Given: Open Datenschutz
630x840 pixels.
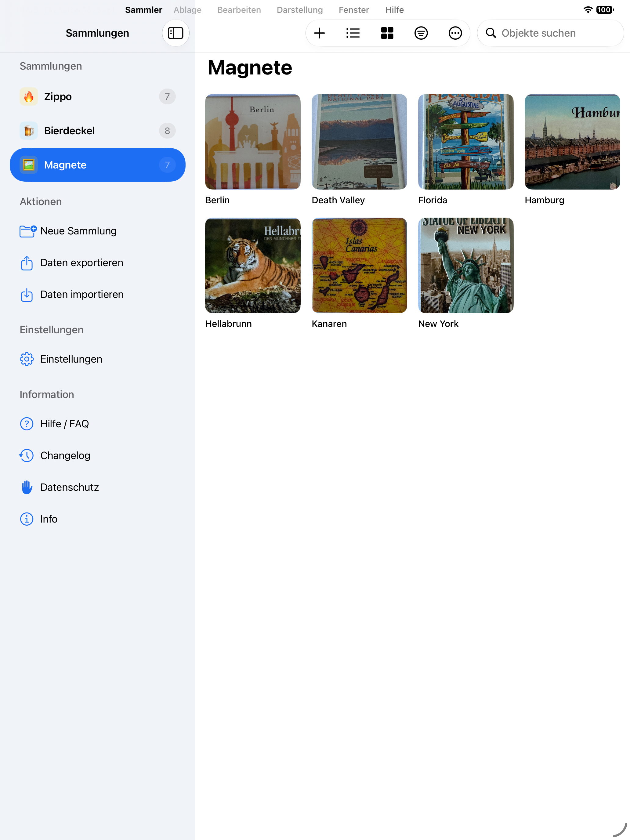Looking at the screenshot, I should [98, 487].
